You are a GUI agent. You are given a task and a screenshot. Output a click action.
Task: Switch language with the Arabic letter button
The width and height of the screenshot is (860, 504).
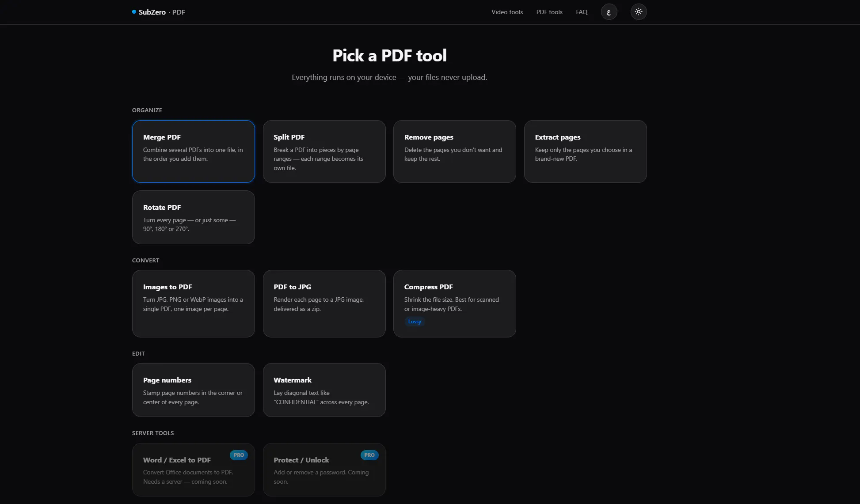(x=609, y=12)
